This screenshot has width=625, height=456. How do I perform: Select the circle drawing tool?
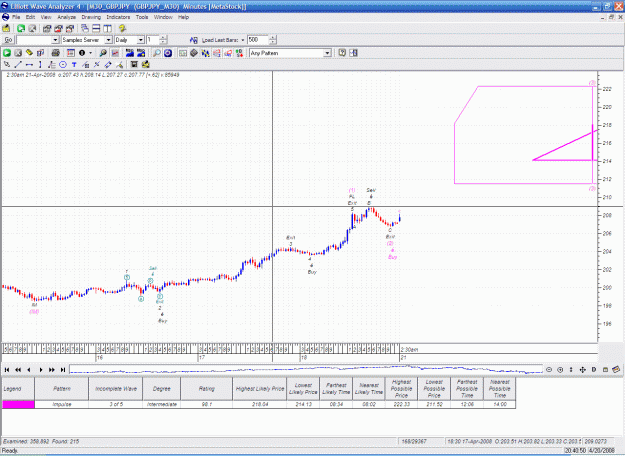(63, 64)
